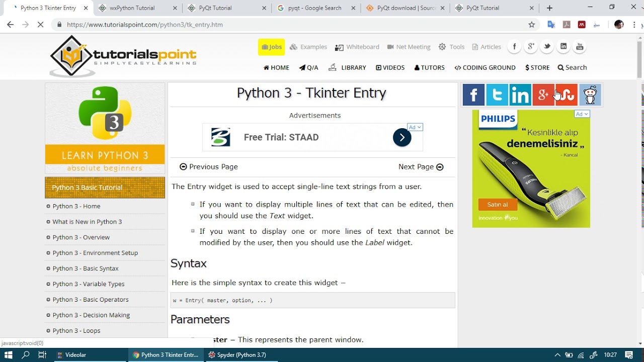This screenshot has width=644, height=362.
Task: Open the Articles link
Action: (487, 47)
